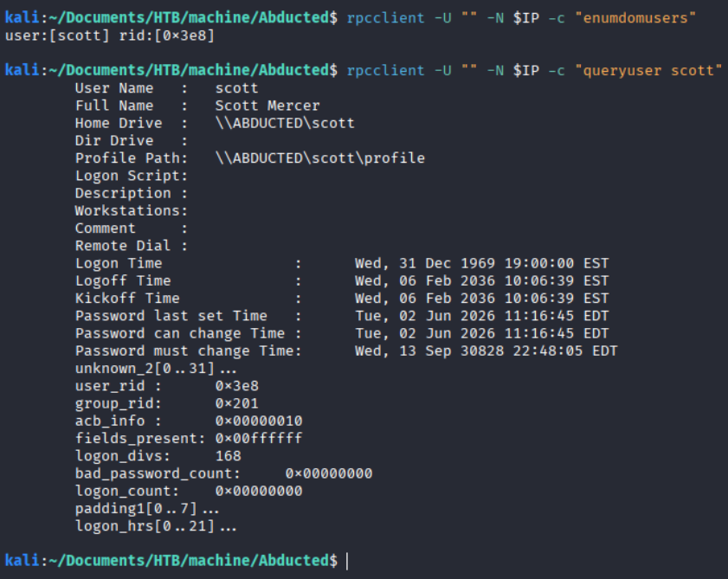Screen dimensions: 728x579
Task: Click the Password last set Time value
Action: pos(481,316)
